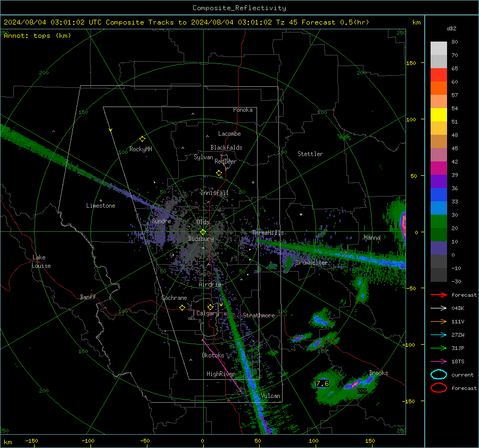This screenshot has width=479, height=448.
Task: Select the purple swatch between 39 and 36 dBZ
Action: [439, 181]
